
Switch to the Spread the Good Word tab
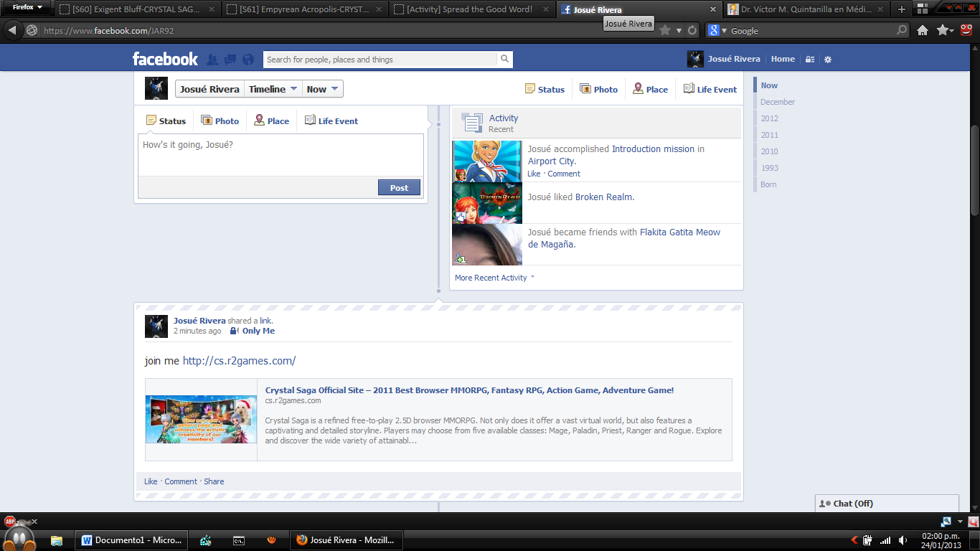click(x=471, y=9)
